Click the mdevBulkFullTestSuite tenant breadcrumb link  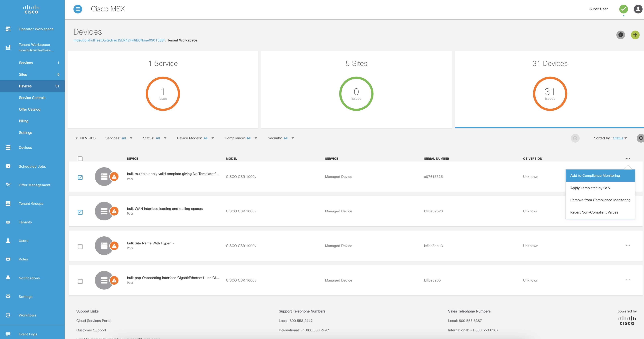119,40
